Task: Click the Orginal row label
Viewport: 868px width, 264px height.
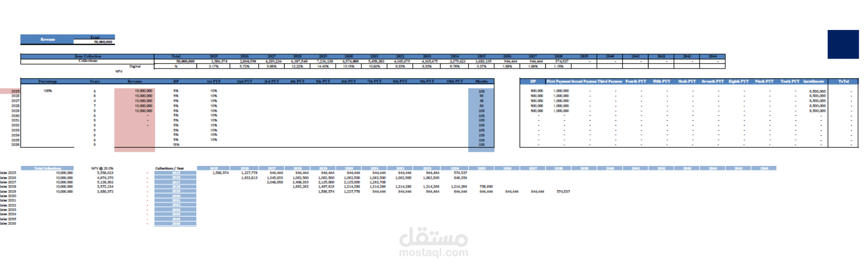Action: pyautogui.click(x=135, y=66)
